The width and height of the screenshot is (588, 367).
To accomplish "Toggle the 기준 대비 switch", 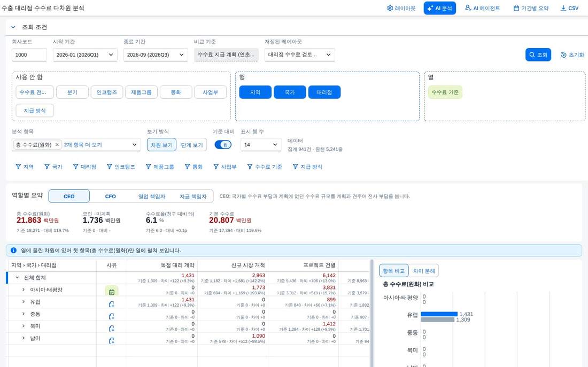I will (x=223, y=145).
